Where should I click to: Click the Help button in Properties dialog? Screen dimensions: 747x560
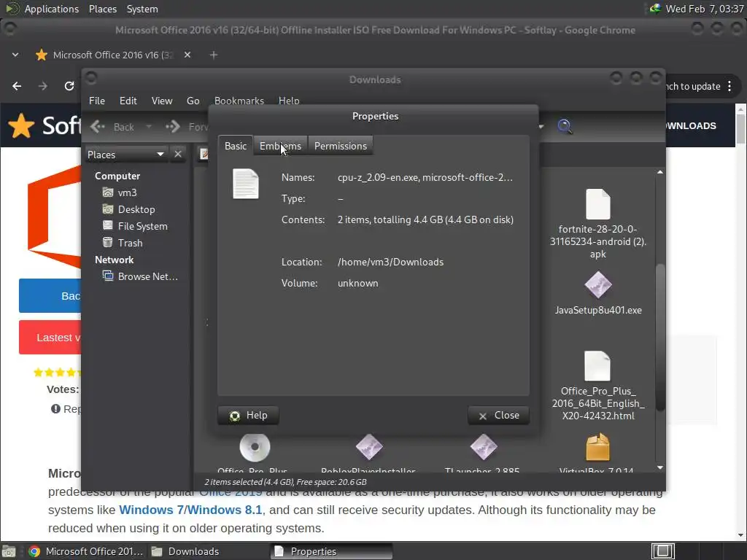248,415
